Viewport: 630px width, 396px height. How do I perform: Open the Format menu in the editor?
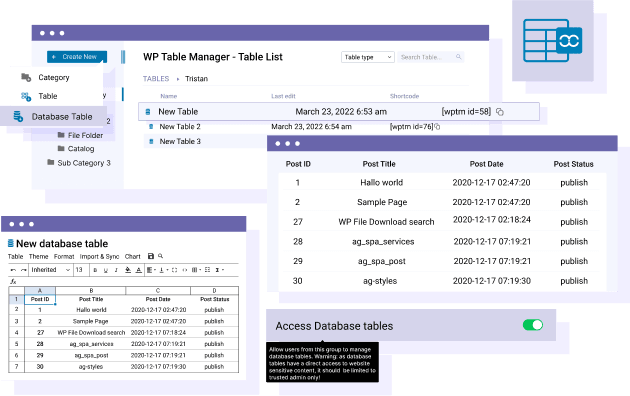coord(64,256)
